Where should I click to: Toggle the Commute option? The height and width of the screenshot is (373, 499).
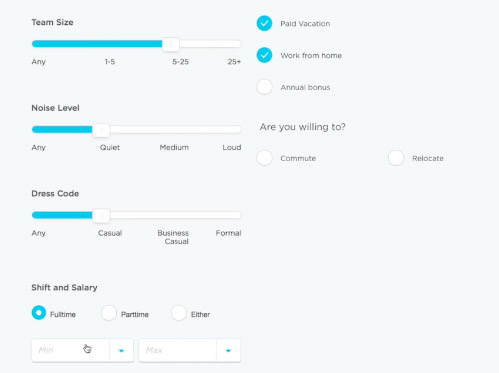click(264, 158)
